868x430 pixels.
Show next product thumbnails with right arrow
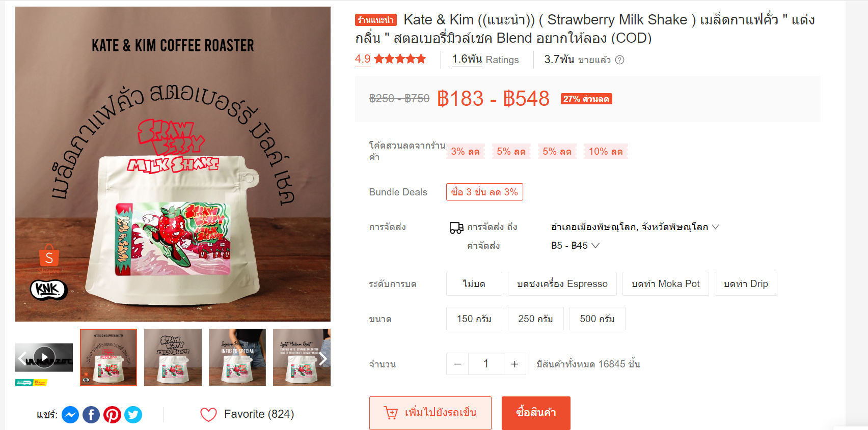coord(323,359)
